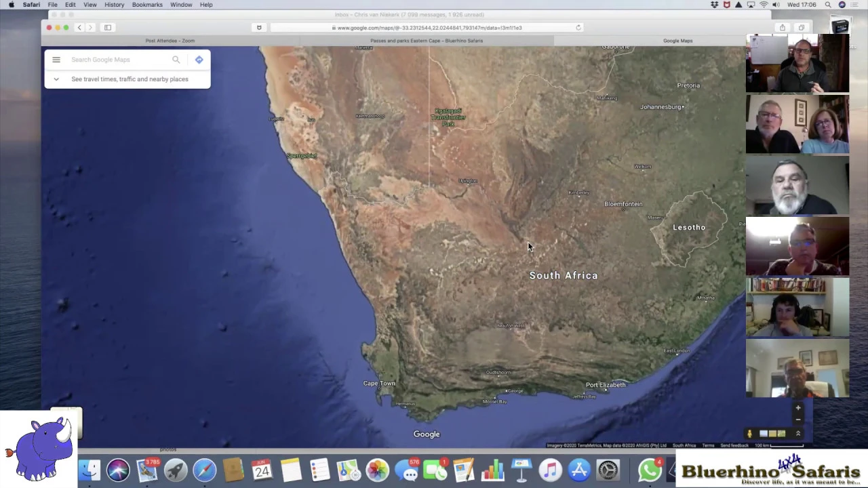Zoom out the map with minus button
The height and width of the screenshot is (488, 868).
click(x=798, y=420)
